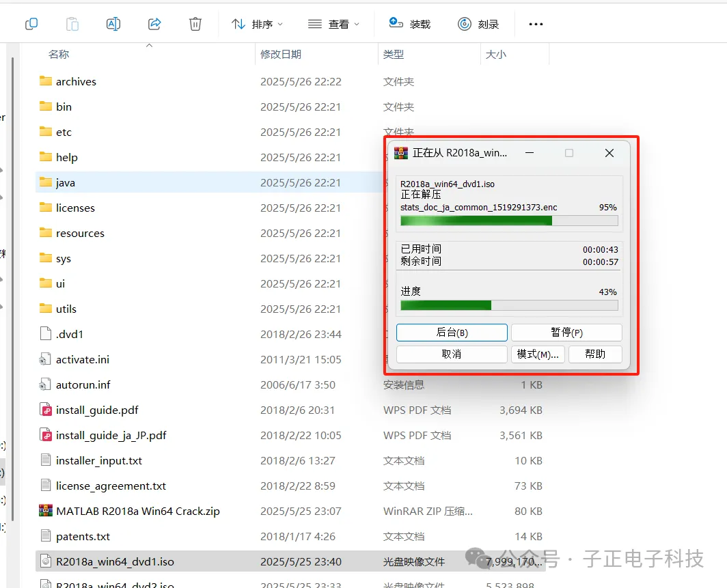Screen dimensions: 727x588
Task: Click the 3,694 KB size of install_guide.pdf
Action: coord(521,410)
